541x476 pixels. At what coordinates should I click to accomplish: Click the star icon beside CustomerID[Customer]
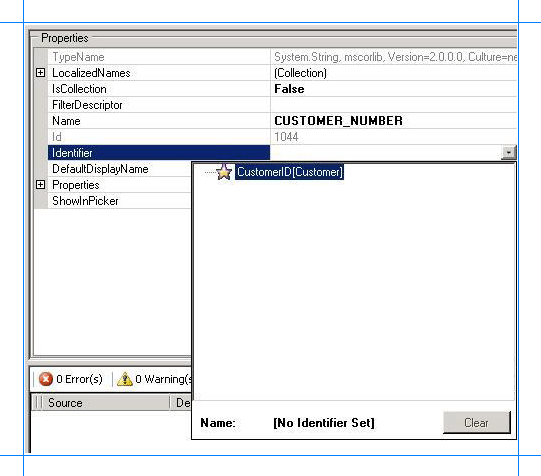pos(224,172)
